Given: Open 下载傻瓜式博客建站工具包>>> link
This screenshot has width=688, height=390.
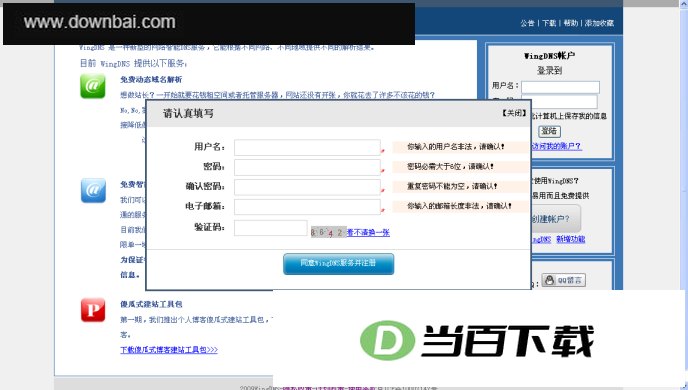Looking at the screenshot, I should tap(169, 350).
